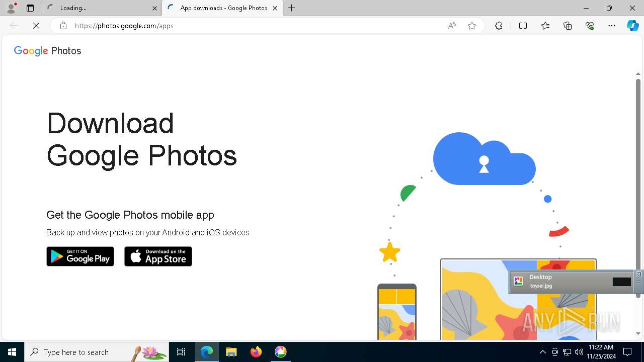The height and width of the screenshot is (362, 644).
Task: Launch Firefox from taskbar
Action: [x=256, y=352]
